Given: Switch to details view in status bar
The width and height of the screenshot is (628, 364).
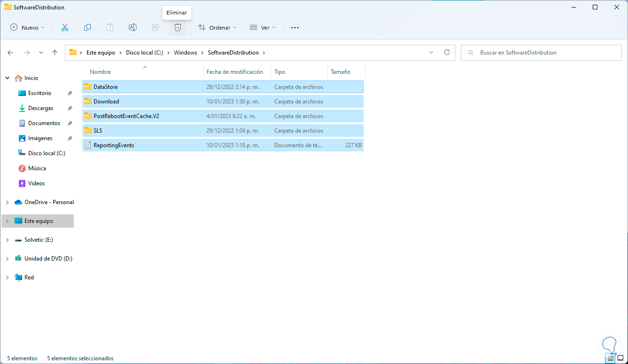Looking at the screenshot, I should [x=611, y=358].
